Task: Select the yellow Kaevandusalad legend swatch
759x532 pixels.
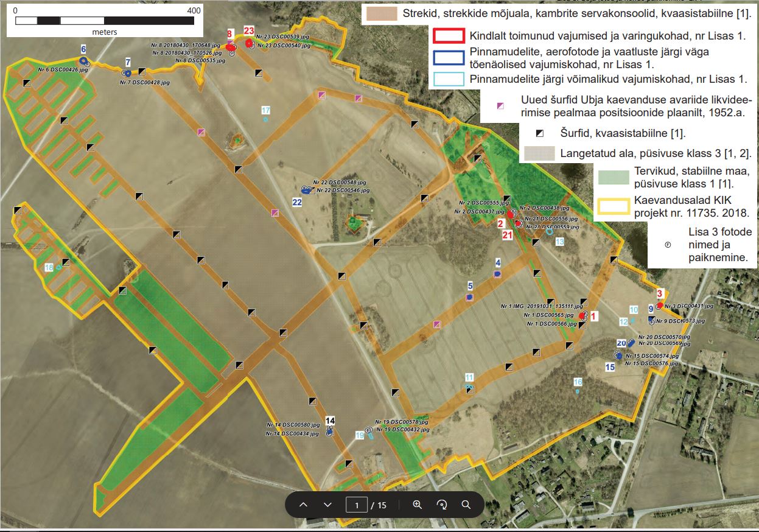Action: click(612, 206)
